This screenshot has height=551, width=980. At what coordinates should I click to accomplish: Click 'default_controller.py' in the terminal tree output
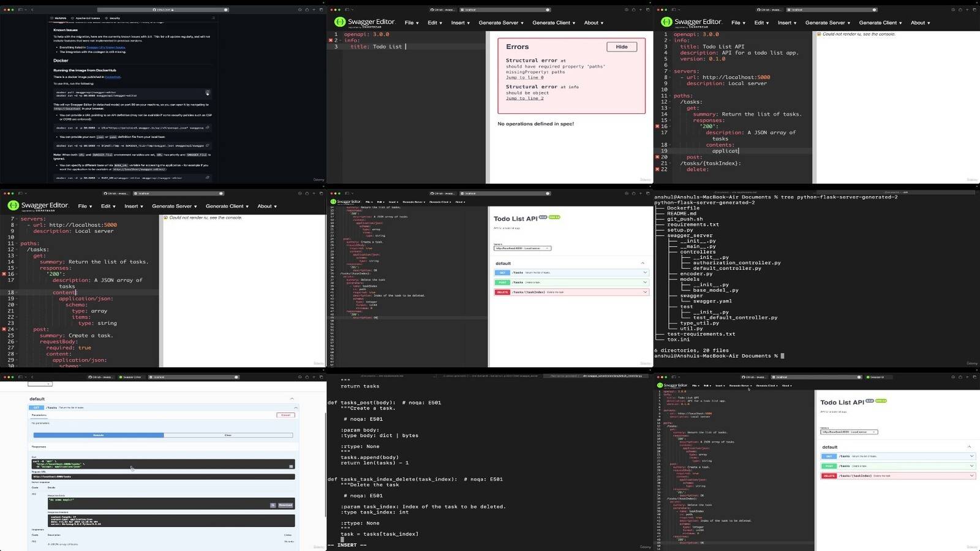pyautogui.click(x=727, y=268)
